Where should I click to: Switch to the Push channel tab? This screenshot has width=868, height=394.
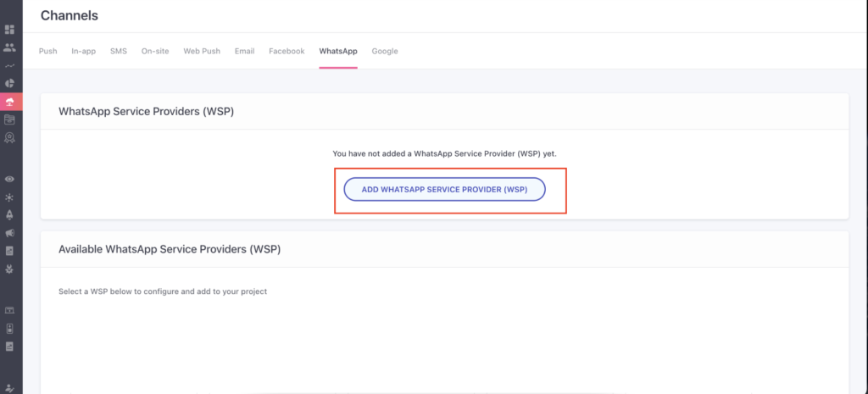click(x=47, y=51)
